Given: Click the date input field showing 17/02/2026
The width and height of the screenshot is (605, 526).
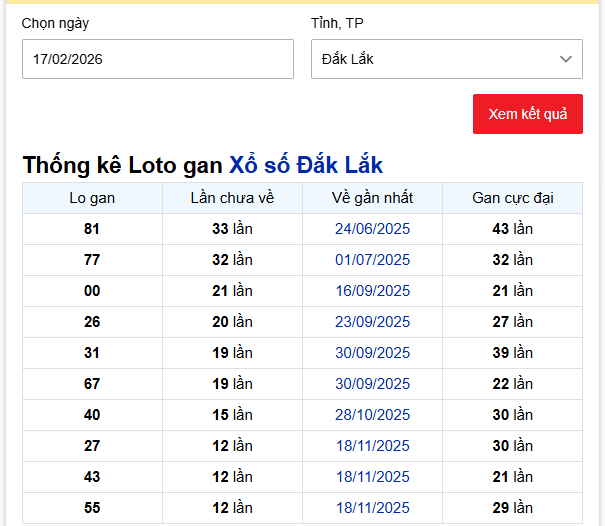Looking at the screenshot, I should pos(157,59).
